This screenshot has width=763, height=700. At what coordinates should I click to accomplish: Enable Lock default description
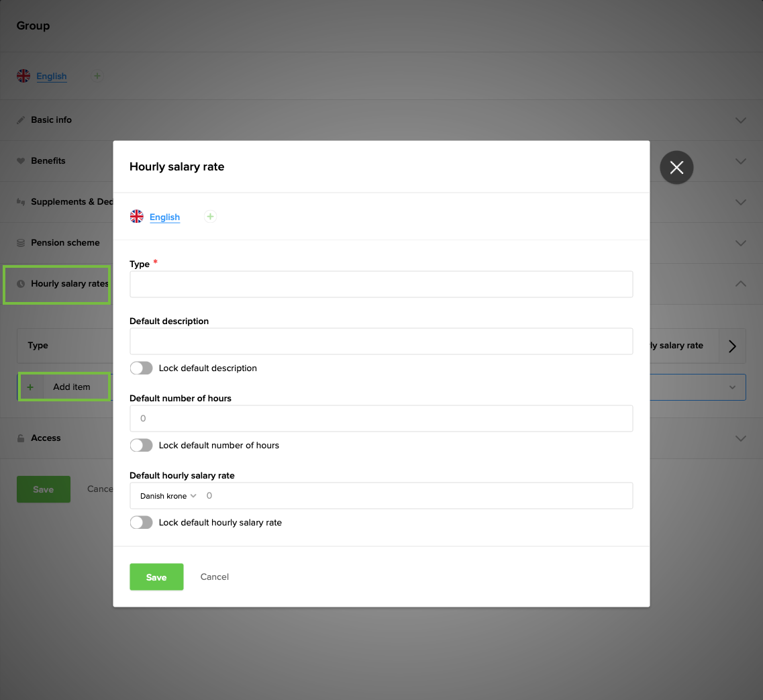coord(141,368)
